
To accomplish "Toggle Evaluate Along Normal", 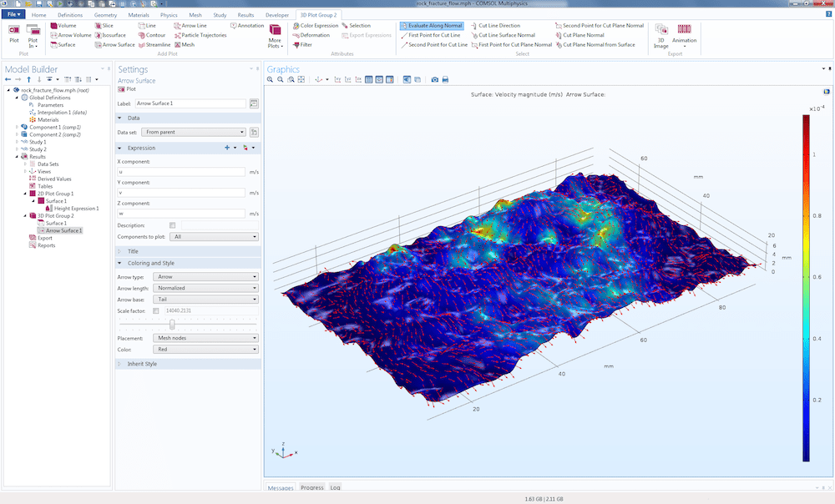I will 432,25.
